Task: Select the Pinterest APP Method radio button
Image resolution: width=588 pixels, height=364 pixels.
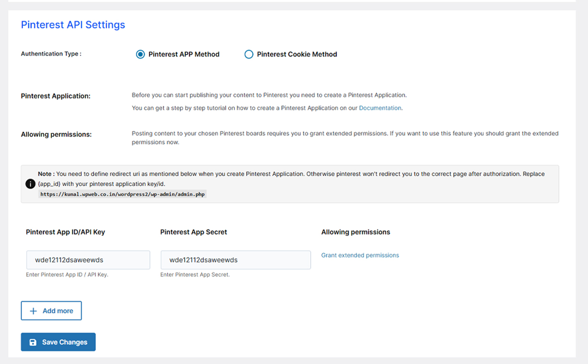Action: tap(141, 54)
